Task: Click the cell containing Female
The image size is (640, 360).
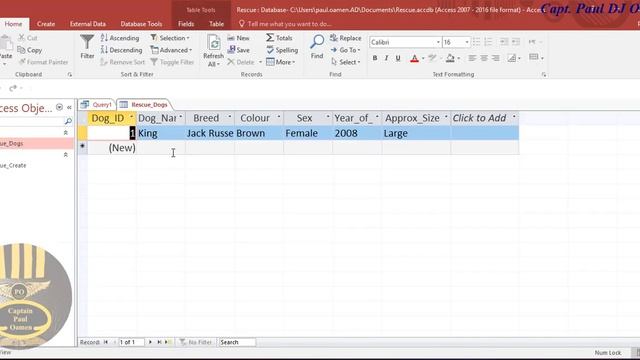Action: click(x=308, y=133)
